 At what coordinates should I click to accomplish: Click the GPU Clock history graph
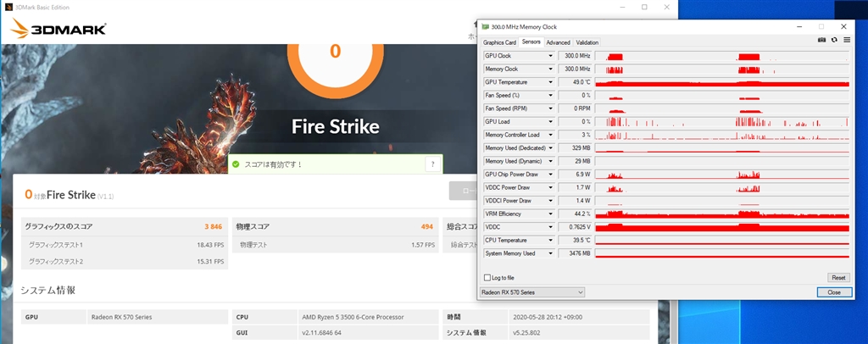(722, 56)
